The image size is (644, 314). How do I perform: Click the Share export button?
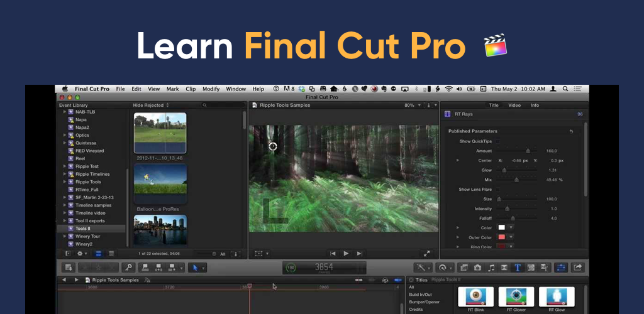click(x=578, y=268)
